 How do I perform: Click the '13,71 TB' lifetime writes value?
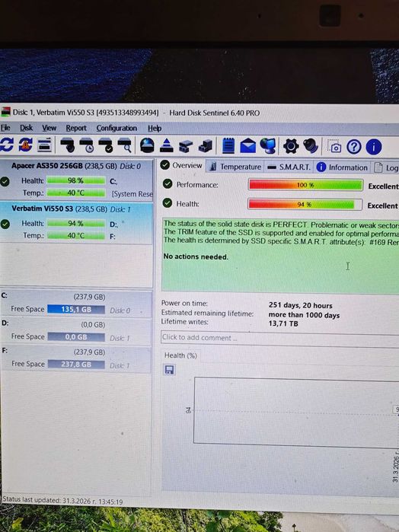pos(283,323)
